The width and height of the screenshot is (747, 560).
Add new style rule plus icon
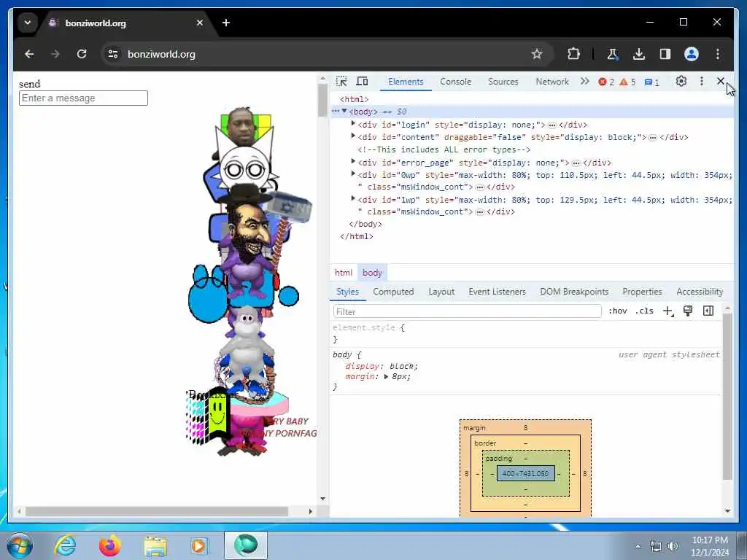coord(668,311)
